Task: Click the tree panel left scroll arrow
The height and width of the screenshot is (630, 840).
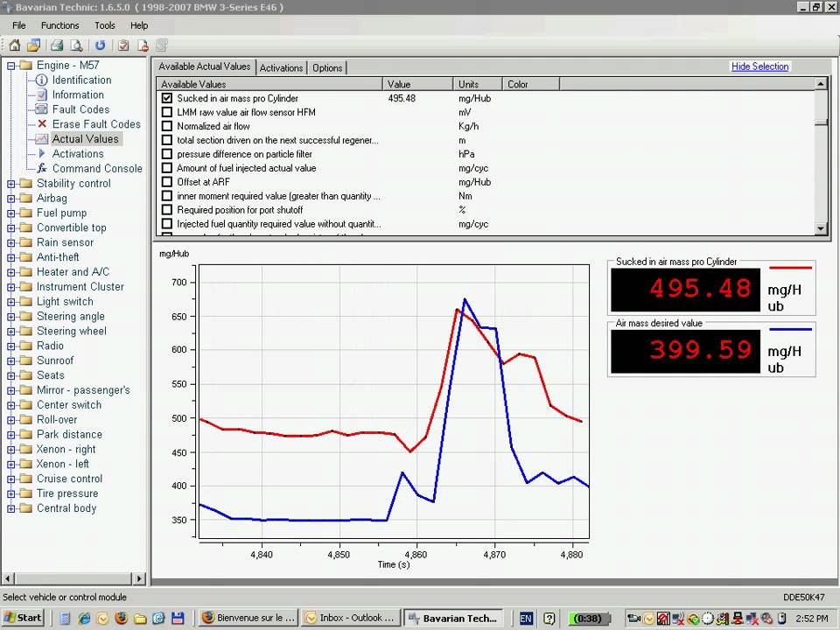Action: 8,578
